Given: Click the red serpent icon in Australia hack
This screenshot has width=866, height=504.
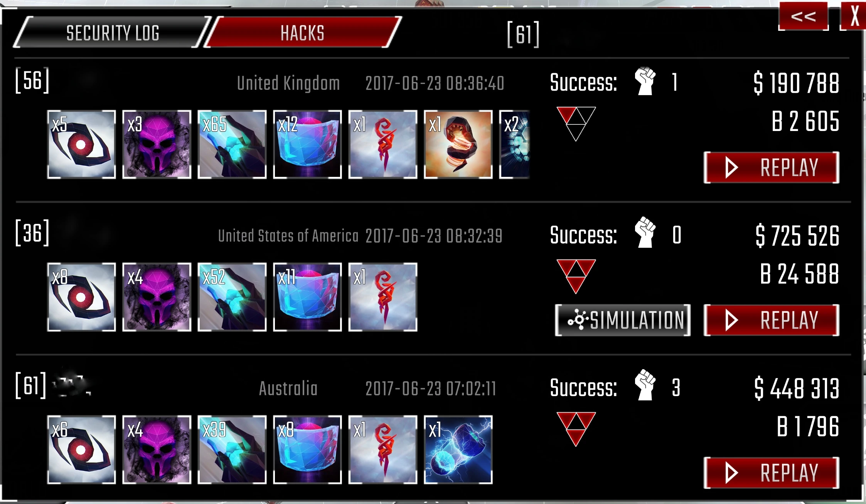Looking at the screenshot, I should pyautogui.click(x=383, y=450).
